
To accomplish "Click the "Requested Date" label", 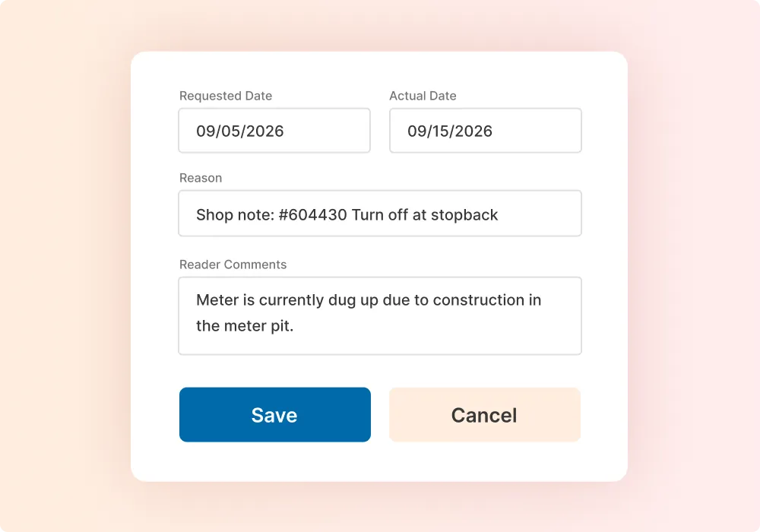I will [226, 96].
